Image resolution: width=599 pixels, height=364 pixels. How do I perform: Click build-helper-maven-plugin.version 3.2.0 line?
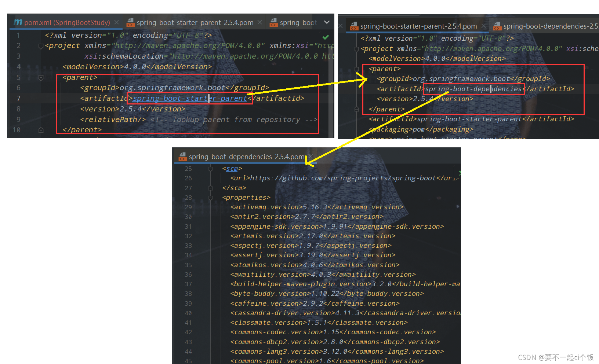tap(345, 284)
